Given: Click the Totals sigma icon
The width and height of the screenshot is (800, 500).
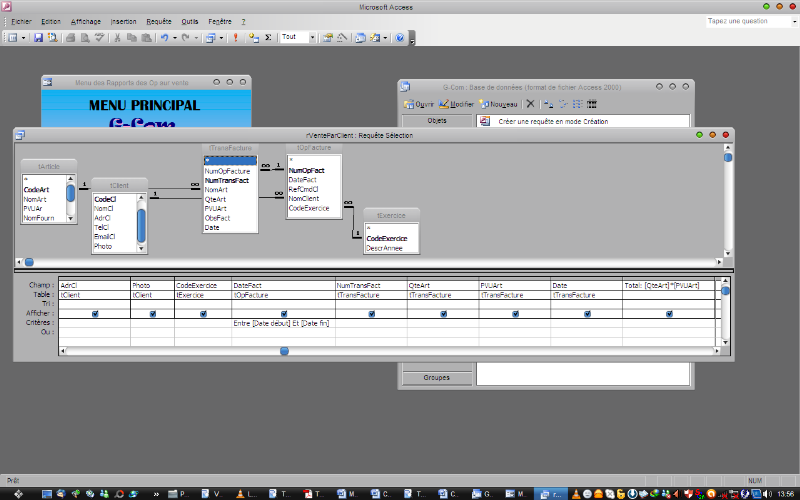Looking at the screenshot, I should tap(268, 38).
